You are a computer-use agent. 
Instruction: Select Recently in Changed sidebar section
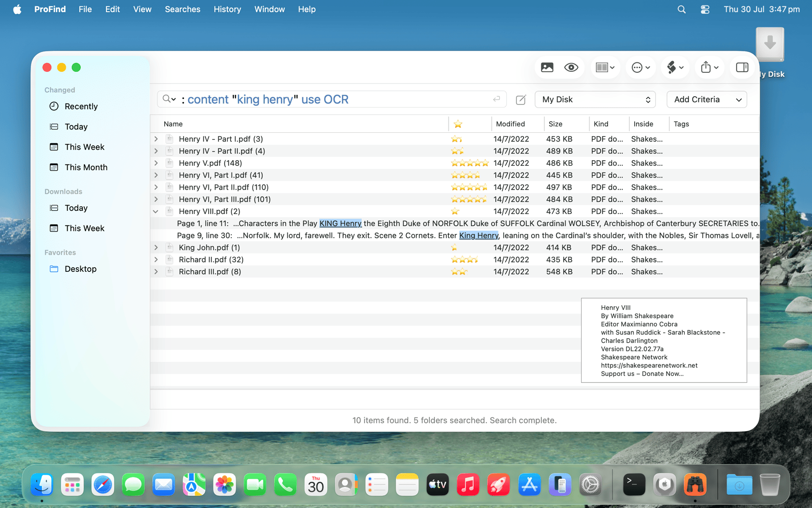pyautogui.click(x=81, y=106)
